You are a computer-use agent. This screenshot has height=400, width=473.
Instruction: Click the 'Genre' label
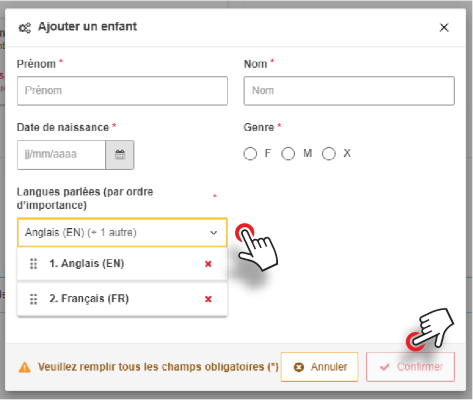click(x=259, y=127)
